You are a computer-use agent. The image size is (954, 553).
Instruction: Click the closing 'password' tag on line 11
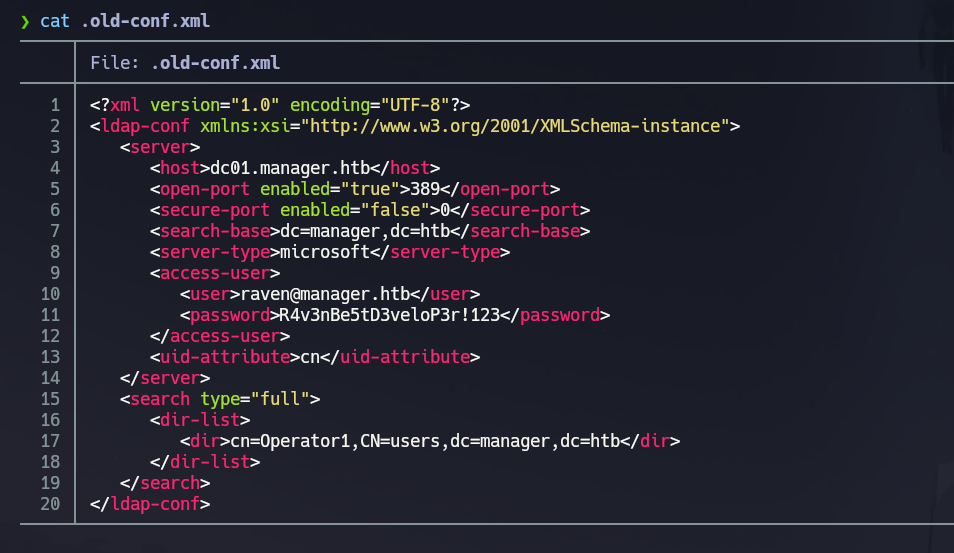(x=555, y=315)
